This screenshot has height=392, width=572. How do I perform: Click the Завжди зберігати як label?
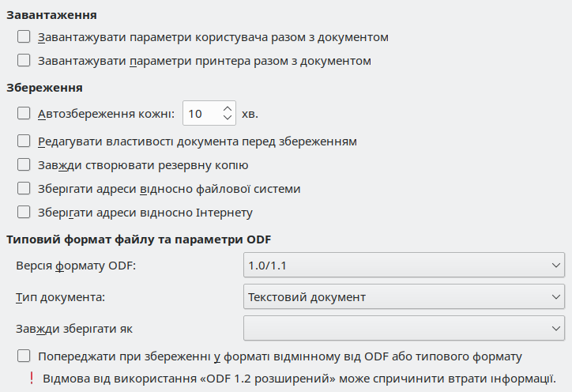coord(72,326)
